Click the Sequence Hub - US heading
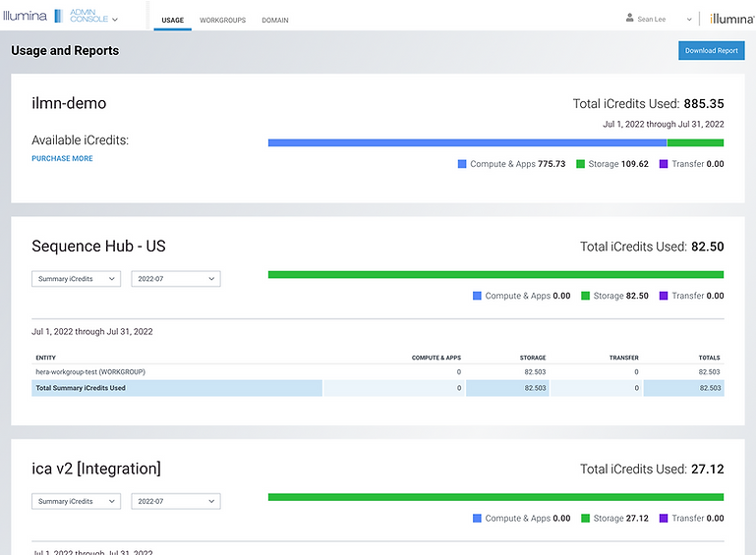The width and height of the screenshot is (756, 555). (99, 247)
